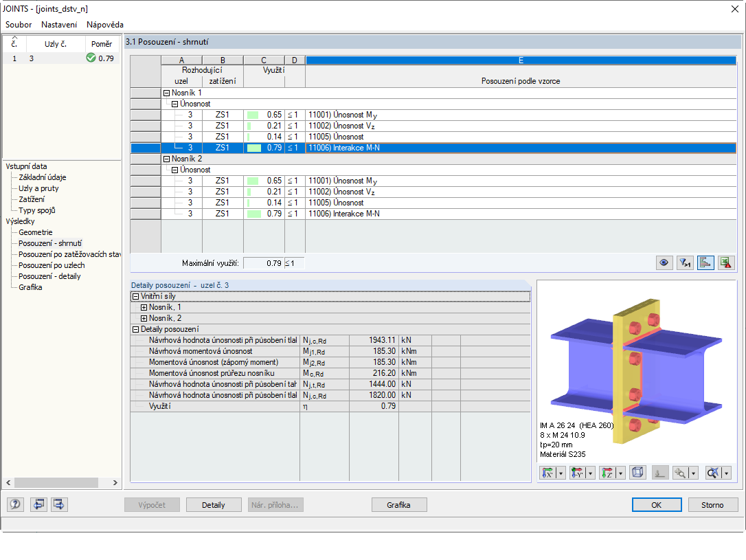Click the Maximální využití value field
The image size is (746, 560).
(x=264, y=263)
